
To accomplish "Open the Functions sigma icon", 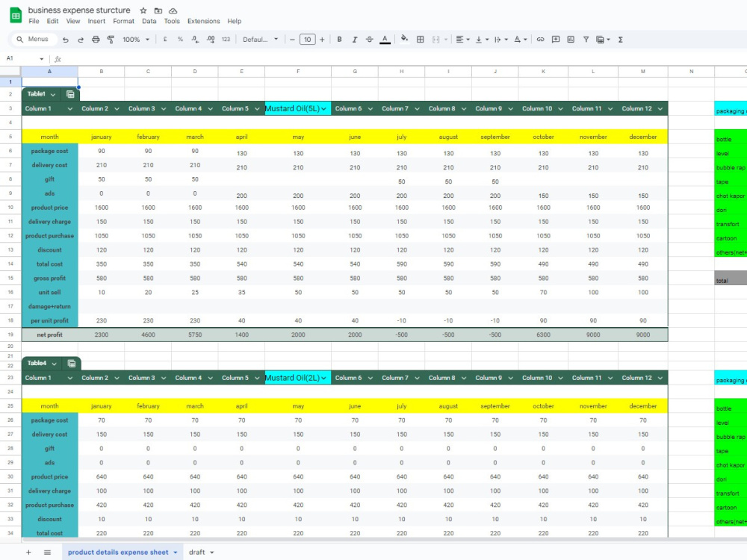I will 621,40.
